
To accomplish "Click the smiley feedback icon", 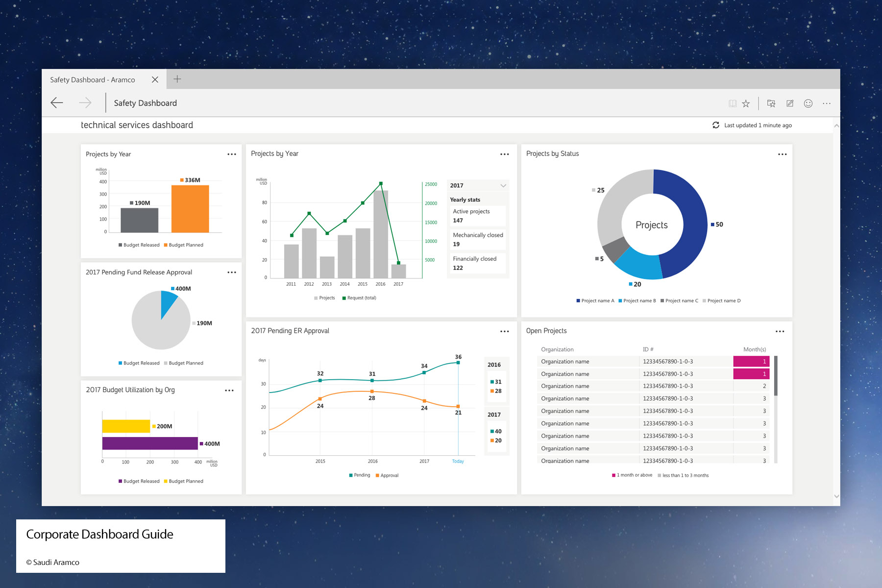I will pyautogui.click(x=808, y=103).
